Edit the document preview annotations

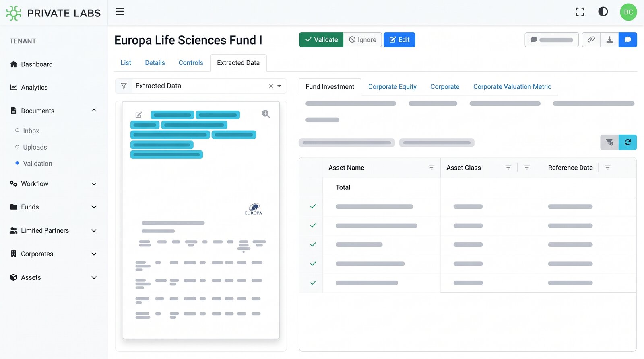pos(139,115)
